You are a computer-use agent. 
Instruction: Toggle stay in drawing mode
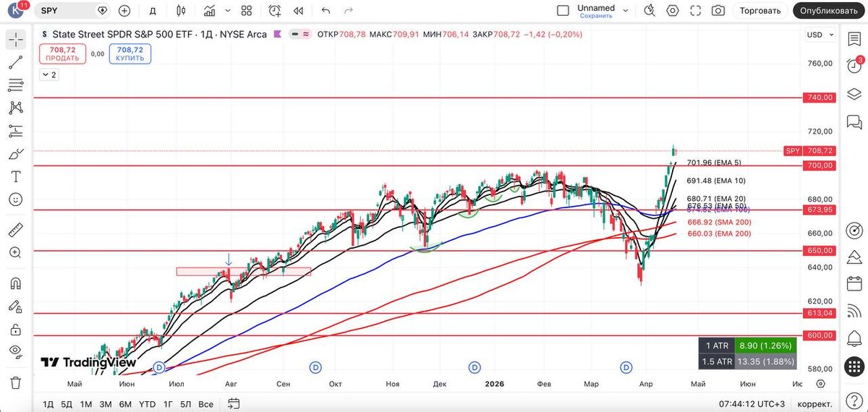point(15,306)
